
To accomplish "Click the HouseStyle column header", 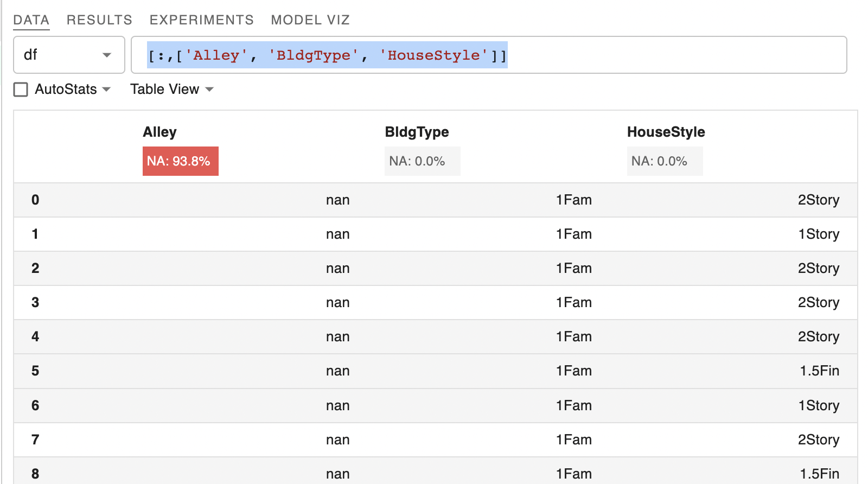I will click(666, 132).
